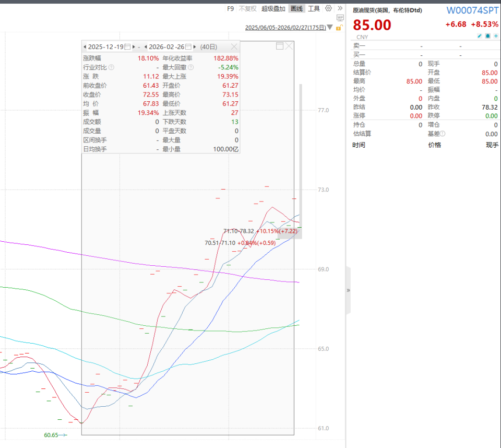Click the 70.51-71.10 +0.84% annotation
501x448 pixels.
(x=240, y=243)
